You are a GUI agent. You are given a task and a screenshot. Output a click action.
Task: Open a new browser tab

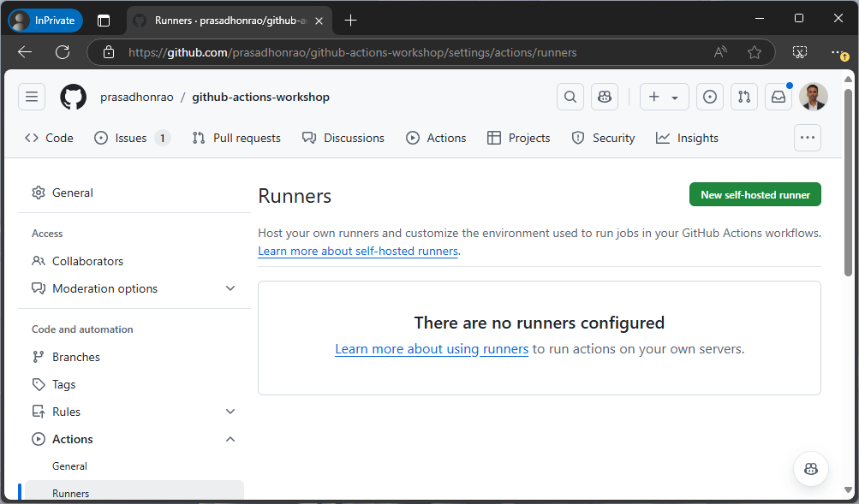350,21
